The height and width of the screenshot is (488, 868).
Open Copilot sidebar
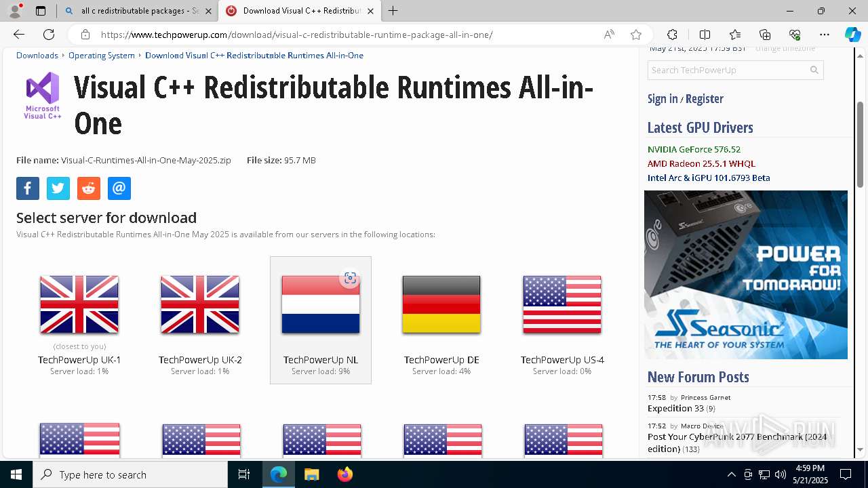coord(852,35)
